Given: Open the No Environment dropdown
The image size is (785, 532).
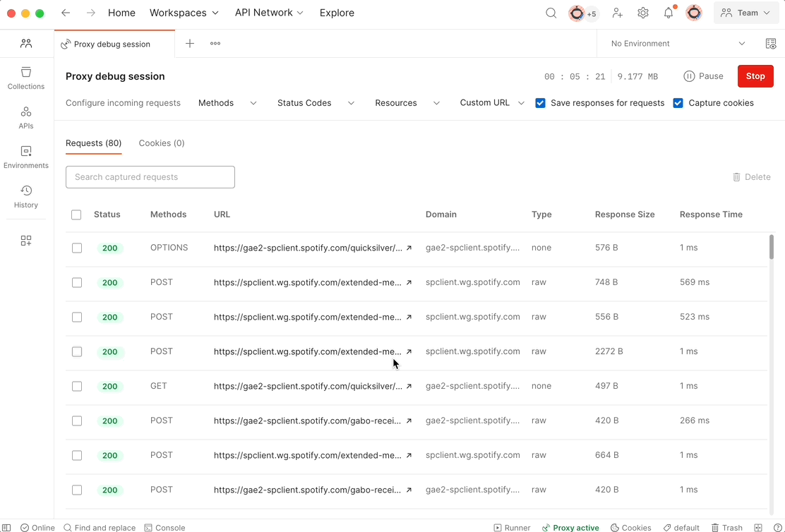Looking at the screenshot, I should point(674,43).
